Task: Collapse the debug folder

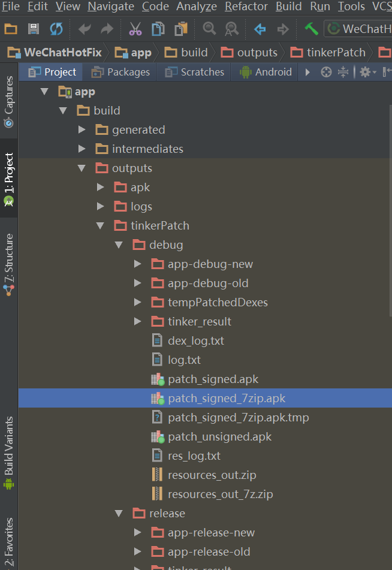Action: click(119, 245)
